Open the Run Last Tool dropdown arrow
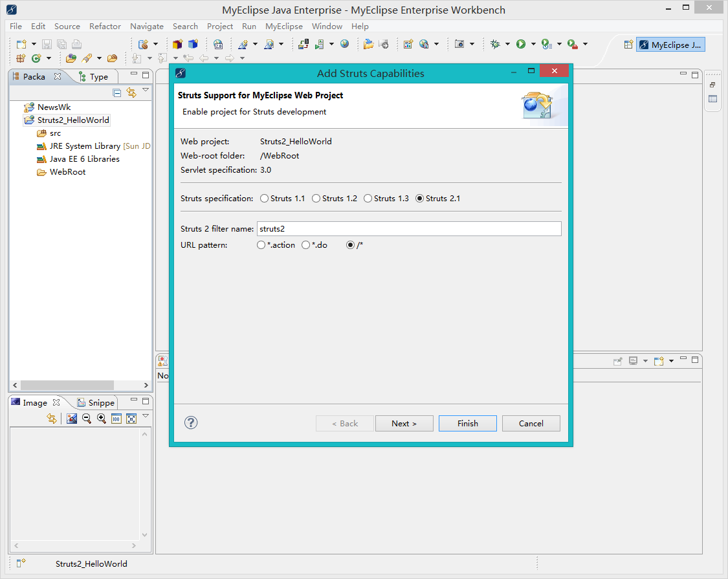Viewport: 728px width, 579px height. tap(586, 44)
